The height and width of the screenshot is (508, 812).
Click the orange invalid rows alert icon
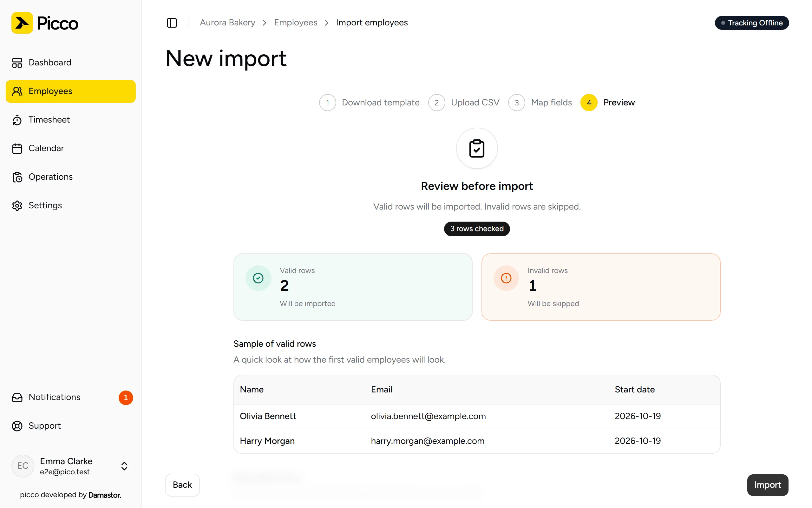(x=506, y=278)
